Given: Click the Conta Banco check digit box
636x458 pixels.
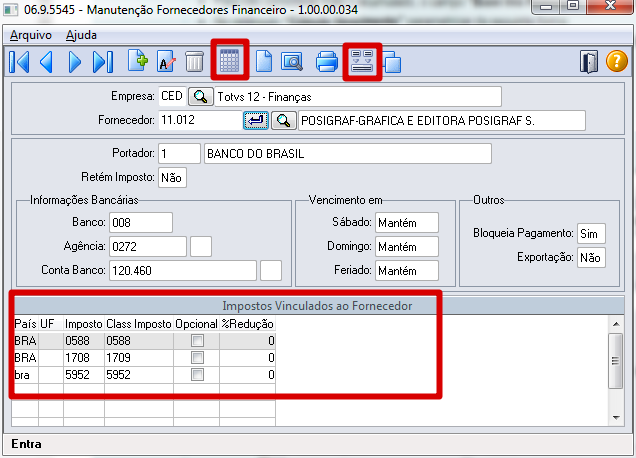Looking at the screenshot, I should pos(271,271).
